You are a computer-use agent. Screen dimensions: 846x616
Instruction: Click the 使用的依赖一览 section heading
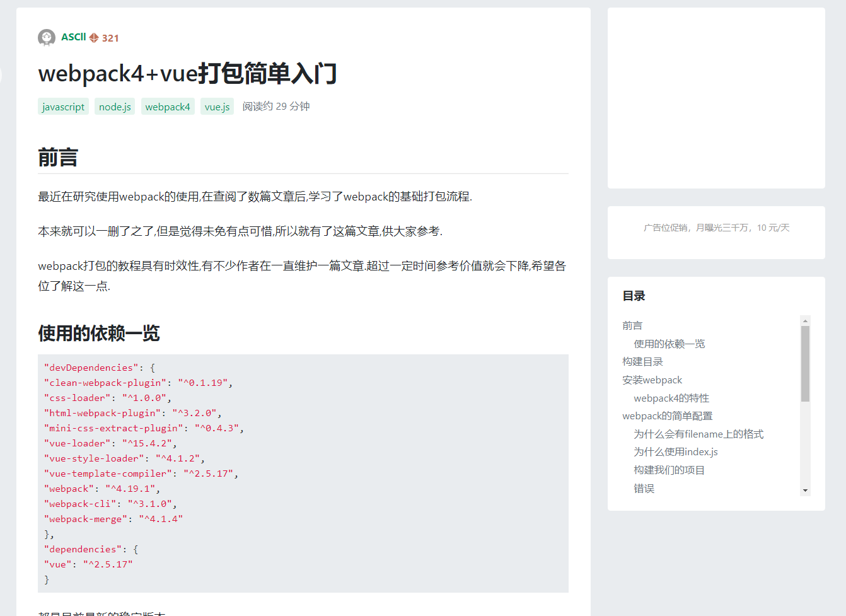coord(99,333)
